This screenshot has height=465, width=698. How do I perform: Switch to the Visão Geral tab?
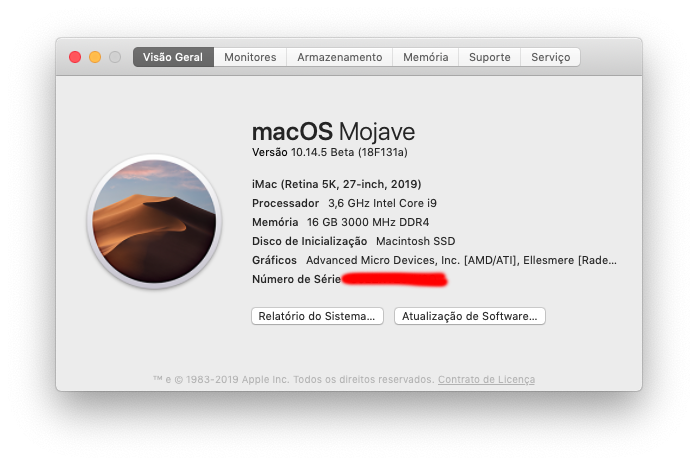point(173,57)
